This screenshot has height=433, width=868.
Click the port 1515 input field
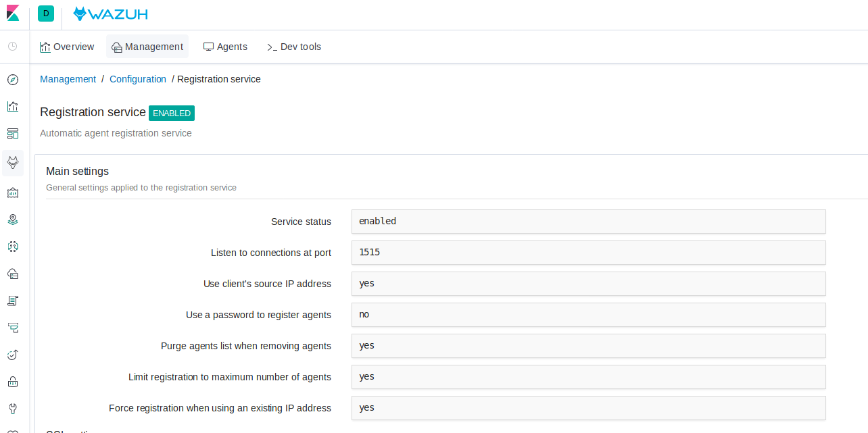(x=588, y=252)
